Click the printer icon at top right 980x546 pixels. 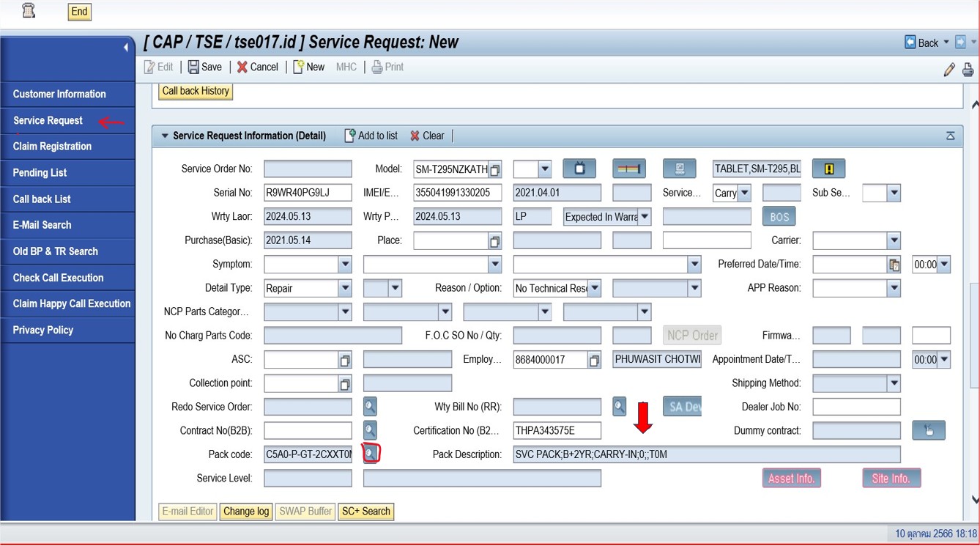click(968, 70)
